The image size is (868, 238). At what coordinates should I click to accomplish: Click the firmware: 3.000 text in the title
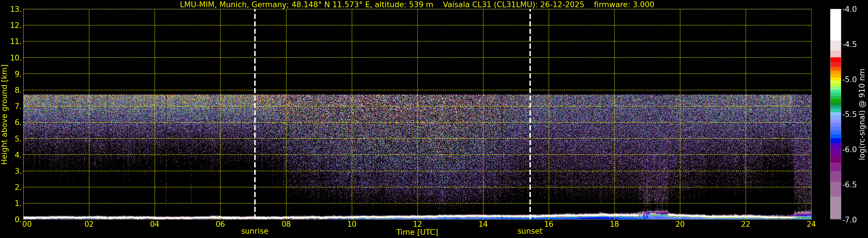(x=624, y=5)
